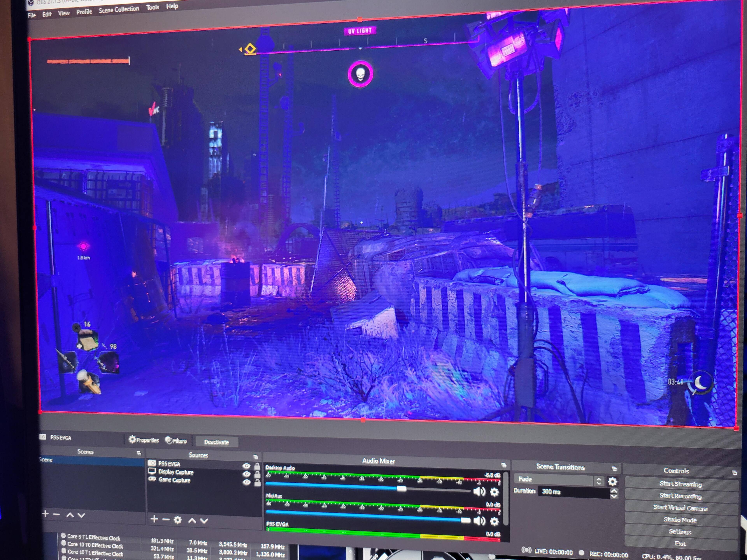The width and height of the screenshot is (747, 560).
Task: Mute the Mic/Aux speaker icon
Action: click(479, 521)
